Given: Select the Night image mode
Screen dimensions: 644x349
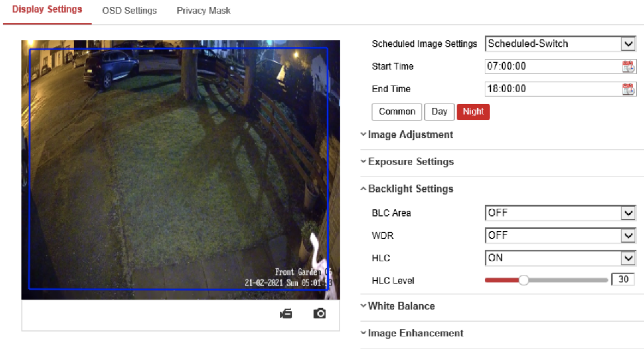Looking at the screenshot, I should pyautogui.click(x=473, y=112).
